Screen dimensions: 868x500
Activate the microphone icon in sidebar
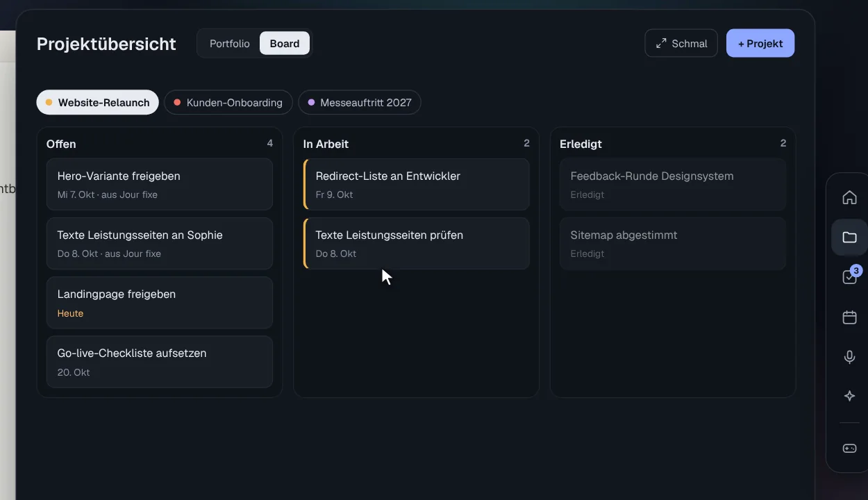[849, 357]
